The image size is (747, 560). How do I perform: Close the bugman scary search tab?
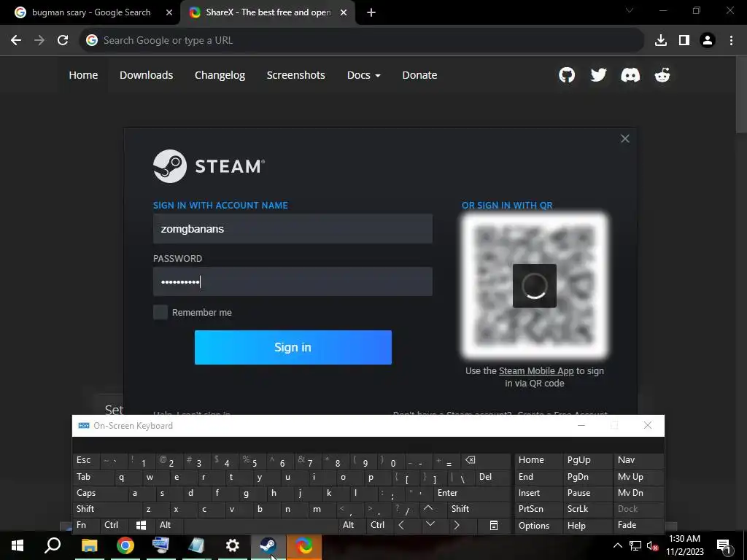click(169, 13)
